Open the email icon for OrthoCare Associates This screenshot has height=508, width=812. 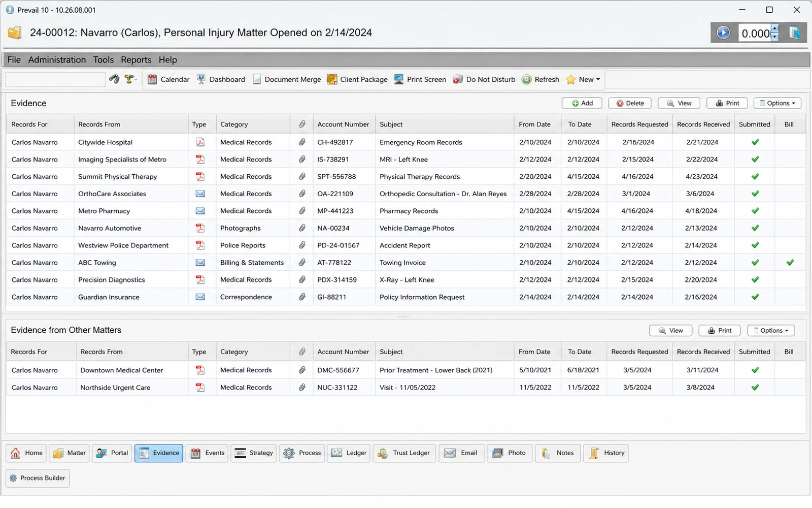pyautogui.click(x=200, y=194)
